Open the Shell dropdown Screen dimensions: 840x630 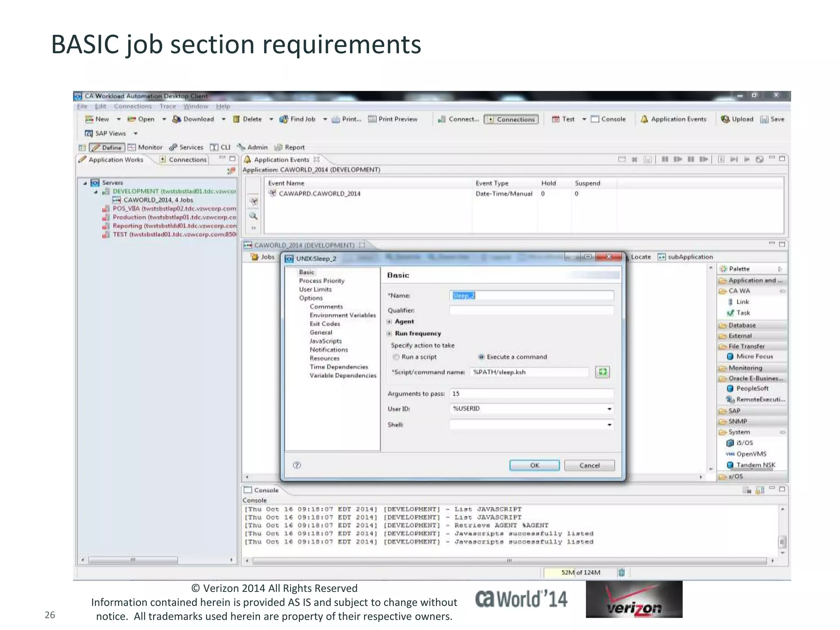point(609,425)
